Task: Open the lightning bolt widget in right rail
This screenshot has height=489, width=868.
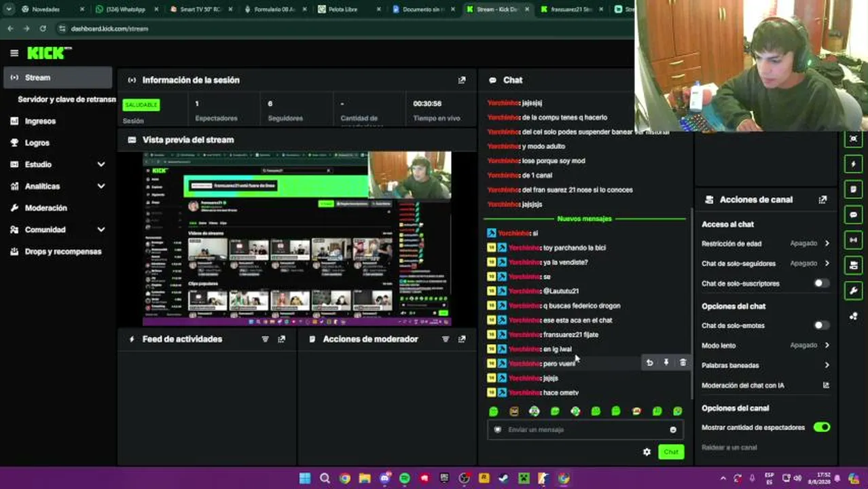Action: (x=854, y=164)
